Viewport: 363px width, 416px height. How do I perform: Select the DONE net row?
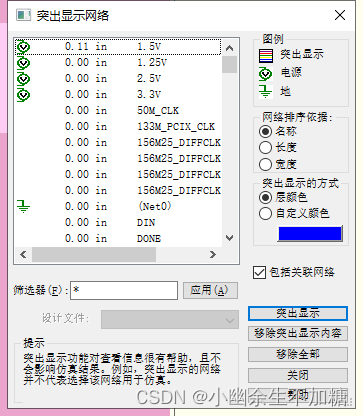point(118,238)
